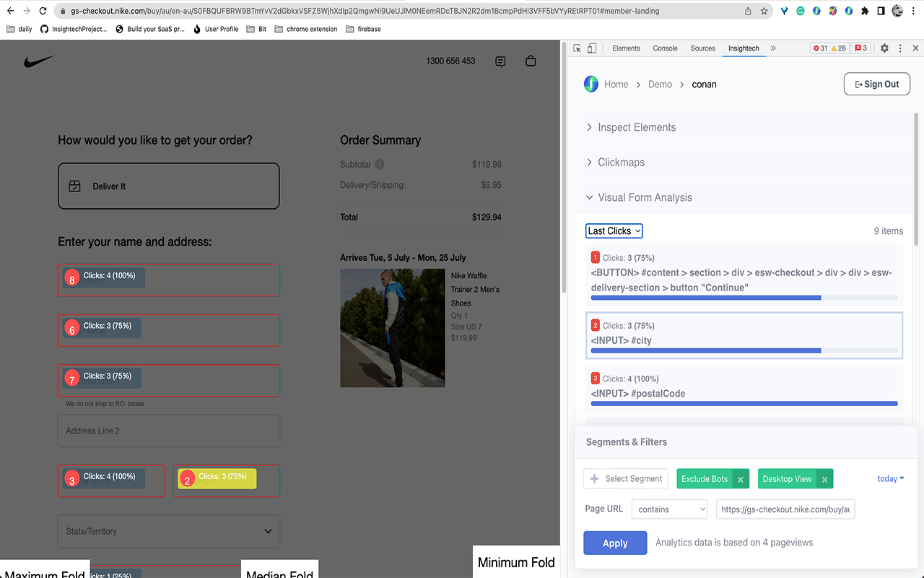The image size is (924, 578).
Task: Click the chat bubble icon in the Nike header
Action: pyautogui.click(x=500, y=61)
